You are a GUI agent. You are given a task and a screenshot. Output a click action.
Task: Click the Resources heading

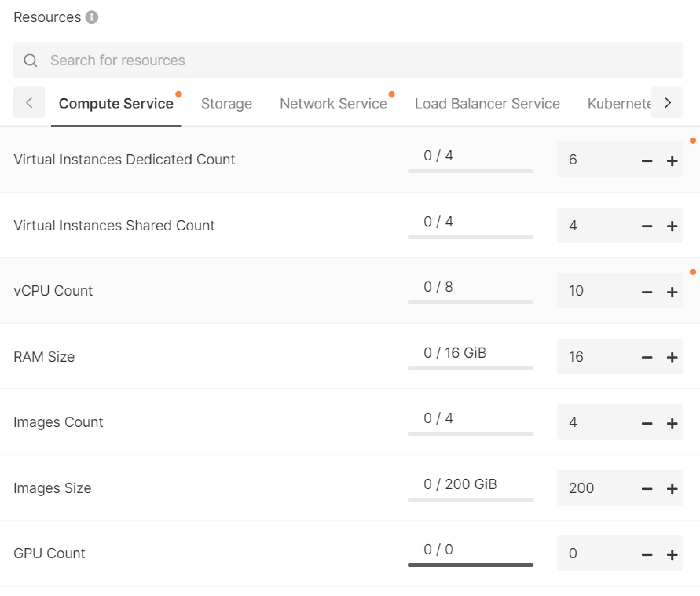tap(47, 17)
